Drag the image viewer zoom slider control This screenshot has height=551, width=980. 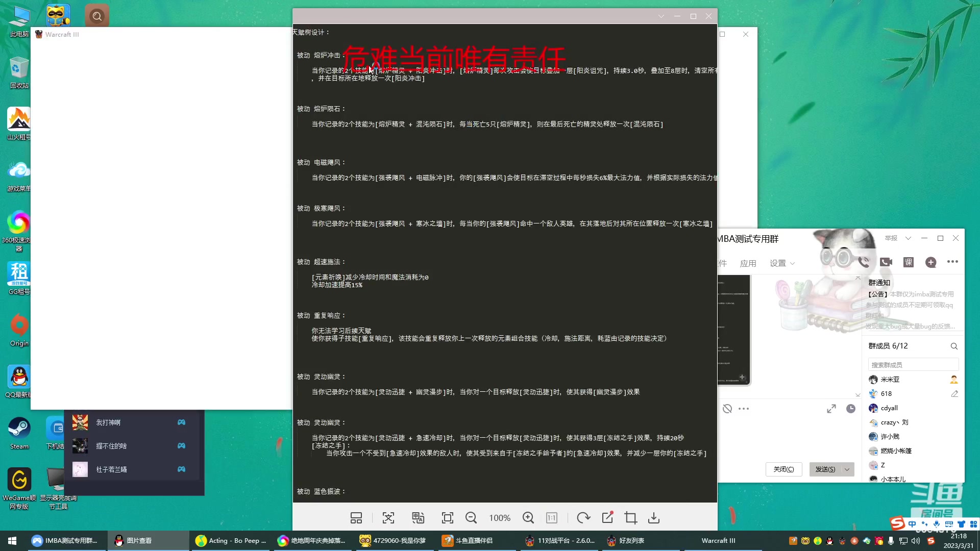[x=500, y=518]
